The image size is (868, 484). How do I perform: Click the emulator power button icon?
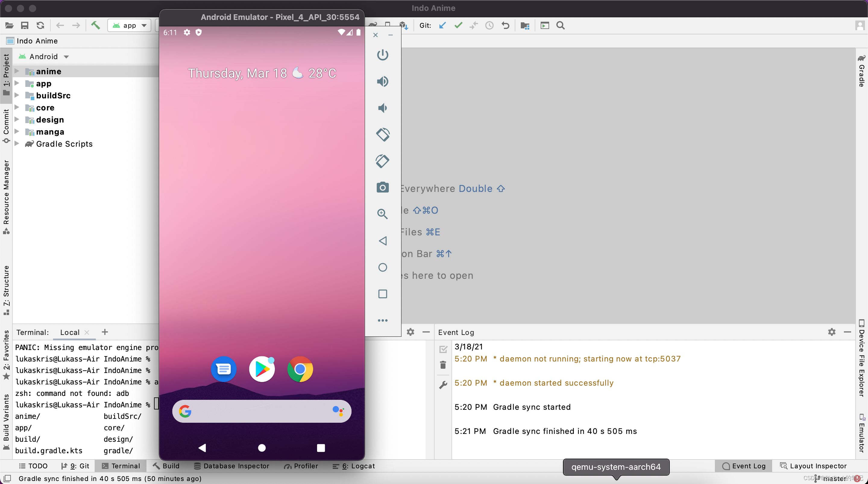[382, 55]
